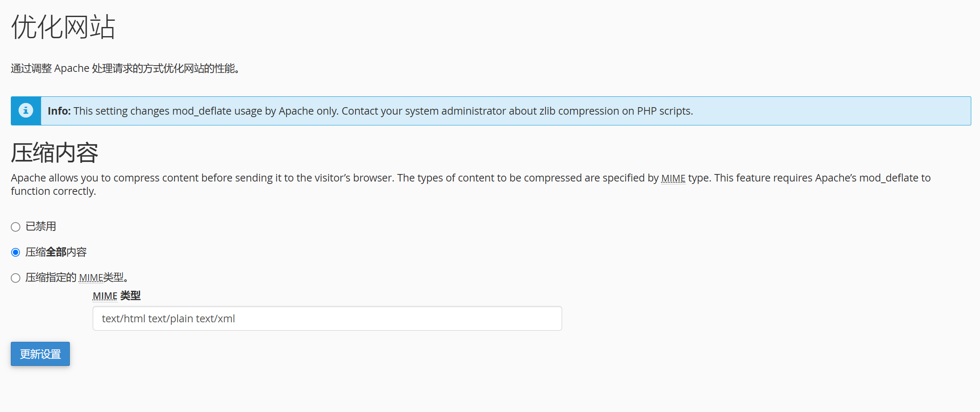The height and width of the screenshot is (412, 980).
Task: Select the 压缩全部内容 radio button
Action: point(15,253)
